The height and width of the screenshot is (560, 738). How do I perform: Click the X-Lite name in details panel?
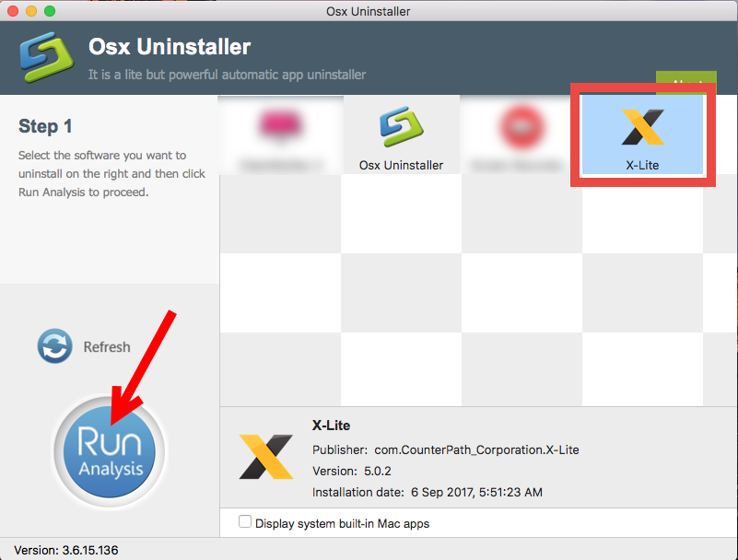[x=331, y=426]
